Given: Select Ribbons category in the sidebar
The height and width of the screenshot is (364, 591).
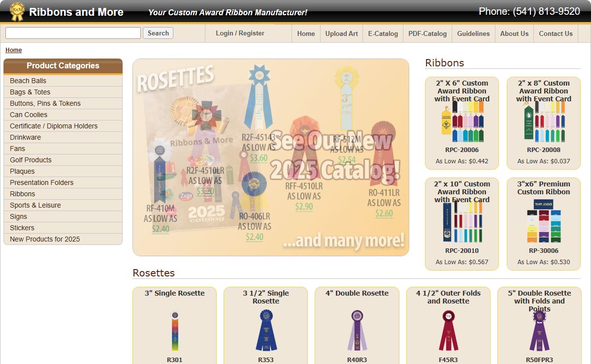Looking at the screenshot, I should click(63, 194).
